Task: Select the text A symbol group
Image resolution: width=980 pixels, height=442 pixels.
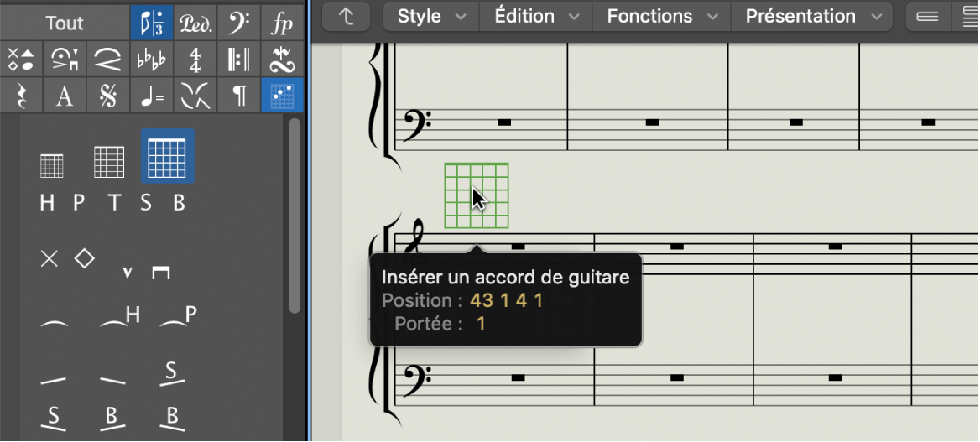Action: tap(65, 96)
